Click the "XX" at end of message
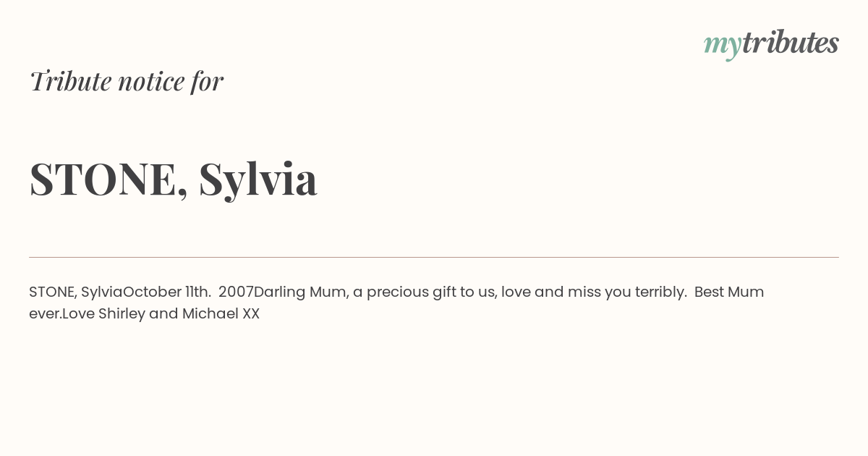The height and width of the screenshot is (456, 868). click(x=251, y=314)
